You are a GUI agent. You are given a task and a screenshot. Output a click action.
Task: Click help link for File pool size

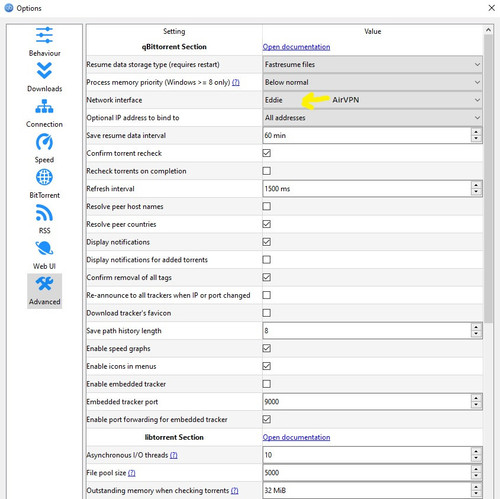pos(132,473)
